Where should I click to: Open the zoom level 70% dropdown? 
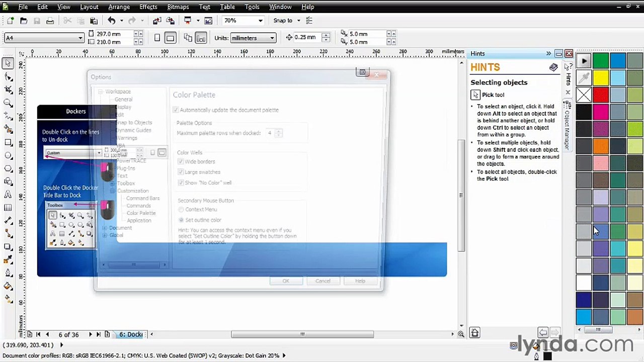(x=260, y=21)
